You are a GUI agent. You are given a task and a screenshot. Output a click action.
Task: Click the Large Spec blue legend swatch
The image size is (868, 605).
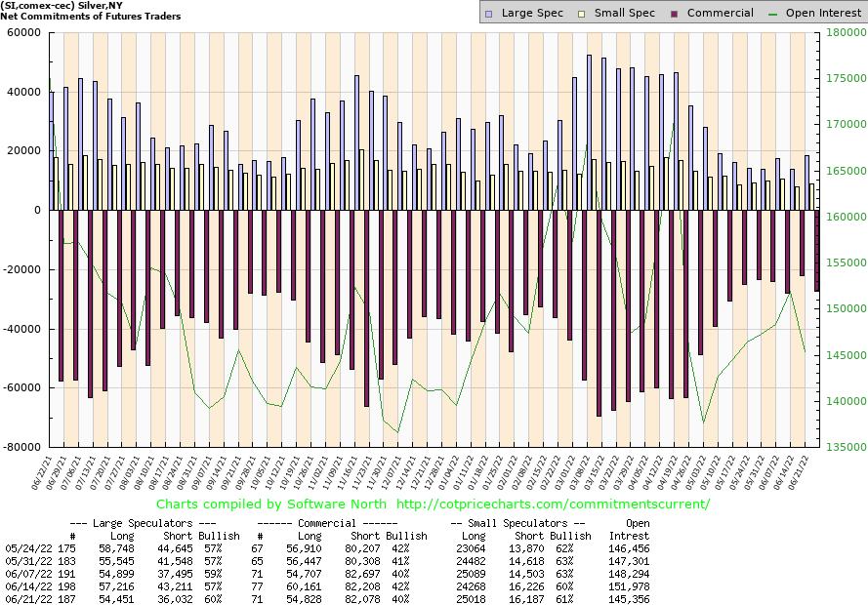click(491, 13)
